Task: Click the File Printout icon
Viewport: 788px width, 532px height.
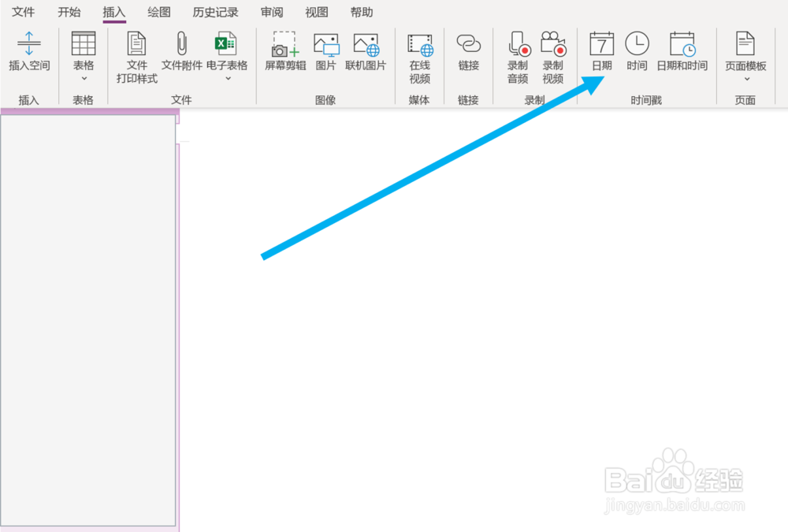Action: [x=136, y=43]
